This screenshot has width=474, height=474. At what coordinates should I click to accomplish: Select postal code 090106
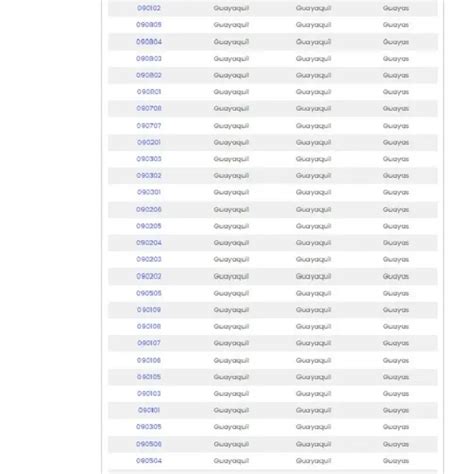[149, 360]
